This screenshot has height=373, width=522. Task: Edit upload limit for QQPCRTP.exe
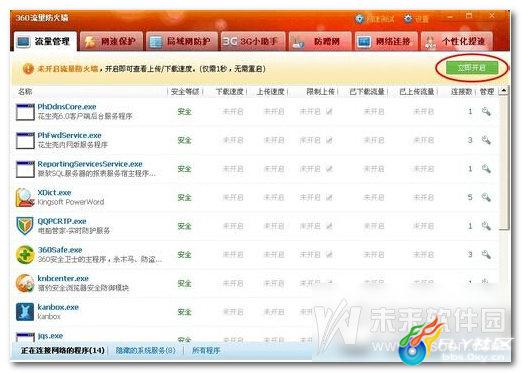(x=329, y=226)
